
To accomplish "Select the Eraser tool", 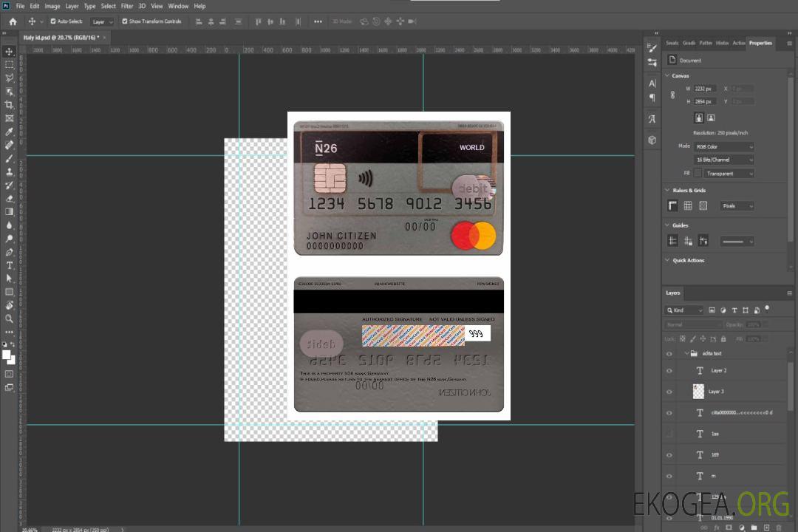I will [x=9, y=199].
